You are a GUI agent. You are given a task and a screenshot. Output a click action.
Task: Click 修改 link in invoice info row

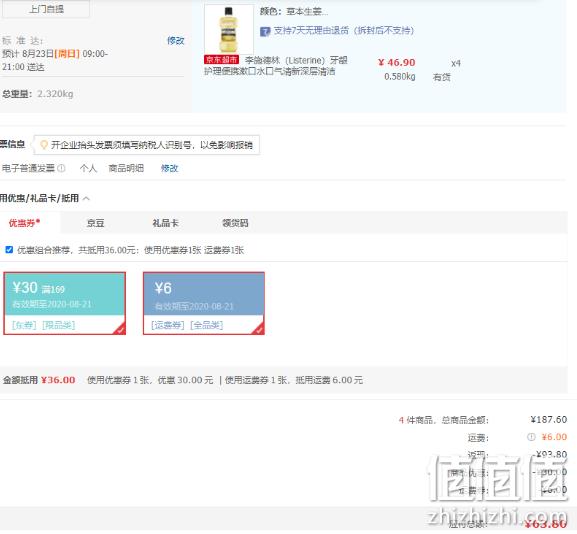tap(170, 168)
